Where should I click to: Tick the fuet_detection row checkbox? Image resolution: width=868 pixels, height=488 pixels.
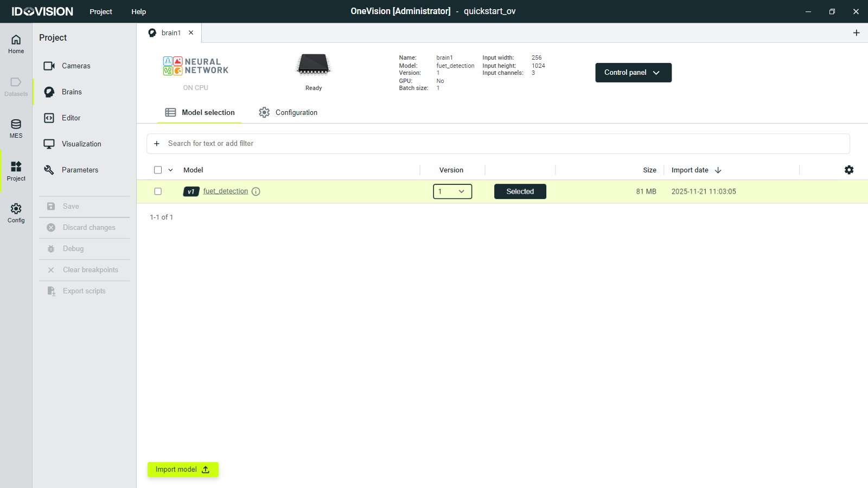tap(158, 191)
